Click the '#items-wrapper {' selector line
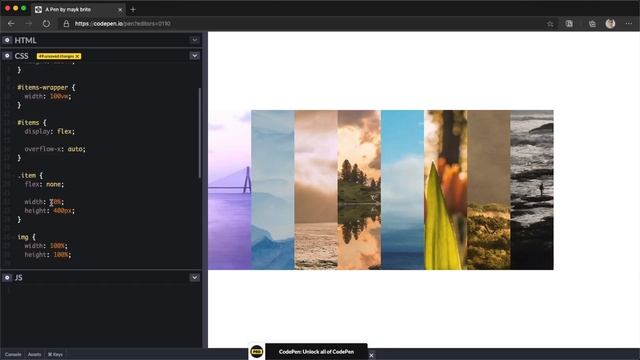The width and height of the screenshot is (640, 360). click(x=46, y=87)
